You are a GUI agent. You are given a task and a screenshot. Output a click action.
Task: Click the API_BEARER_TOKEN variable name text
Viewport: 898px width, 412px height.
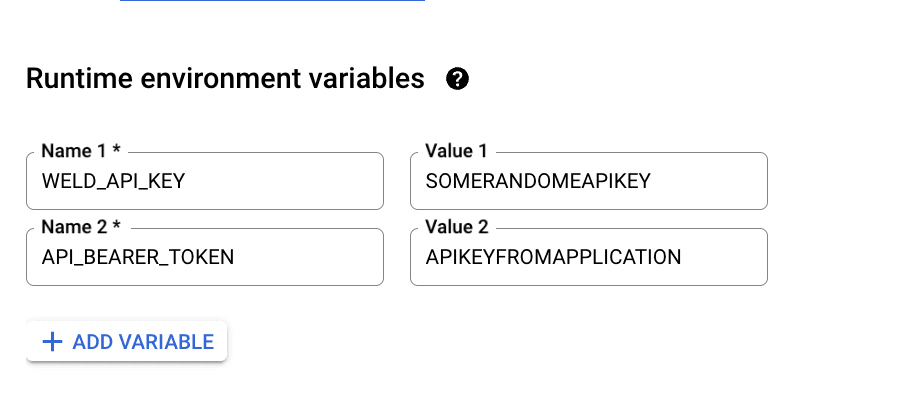click(x=138, y=257)
